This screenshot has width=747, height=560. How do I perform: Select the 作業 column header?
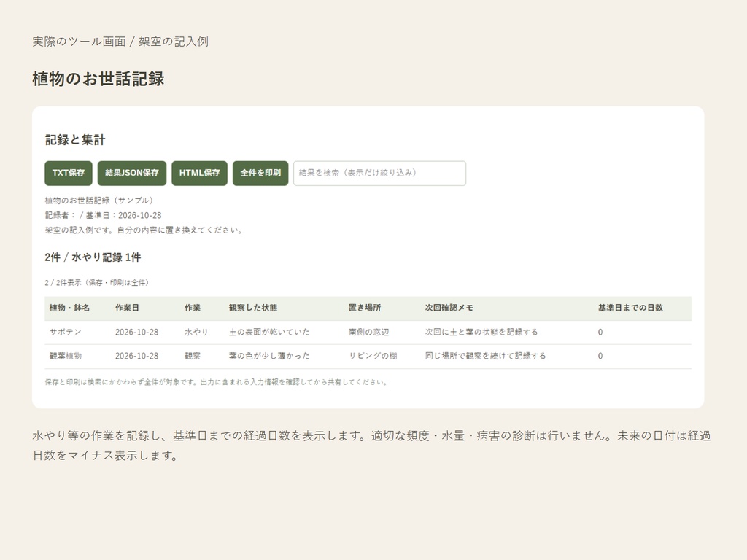[193, 308]
